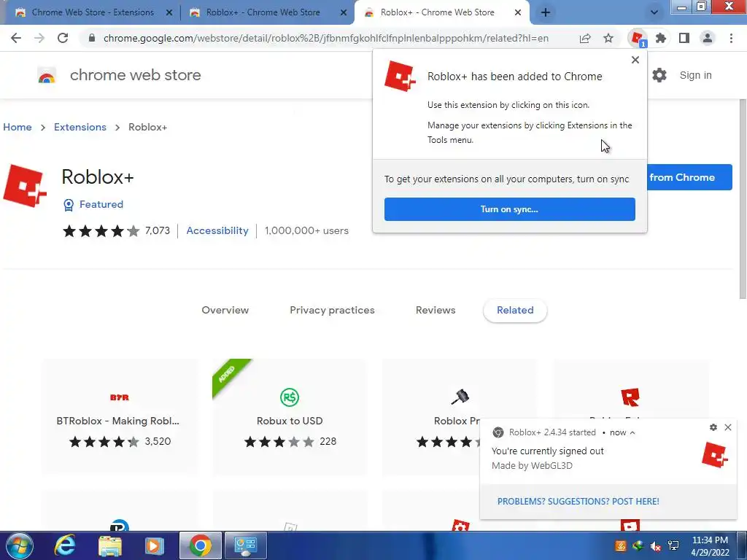Click PROBLEMS? SUGGESTIONS? POST HERE! link
This screenshot has height=560, width=747.
578,502
